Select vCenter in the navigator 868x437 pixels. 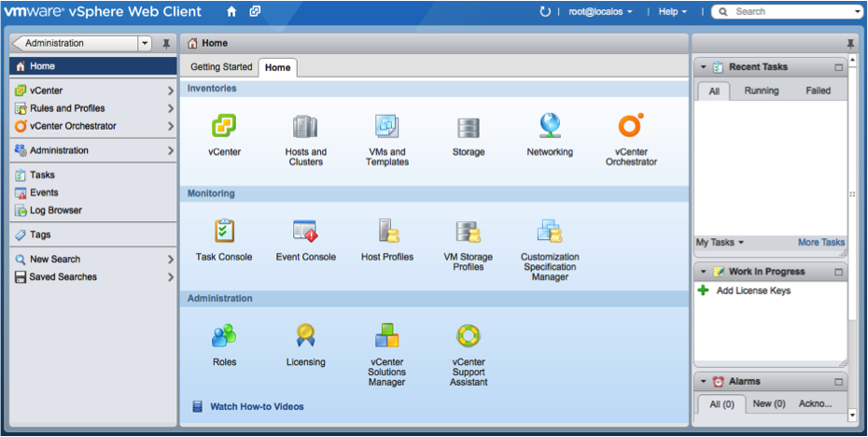[x=93, y=91]
